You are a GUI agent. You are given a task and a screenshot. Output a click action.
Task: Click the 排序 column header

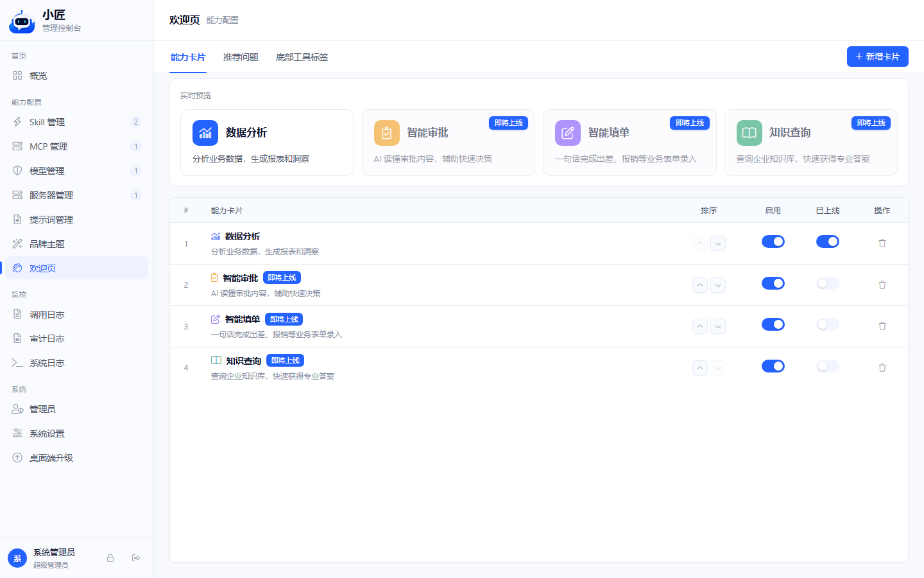(709, 211)
